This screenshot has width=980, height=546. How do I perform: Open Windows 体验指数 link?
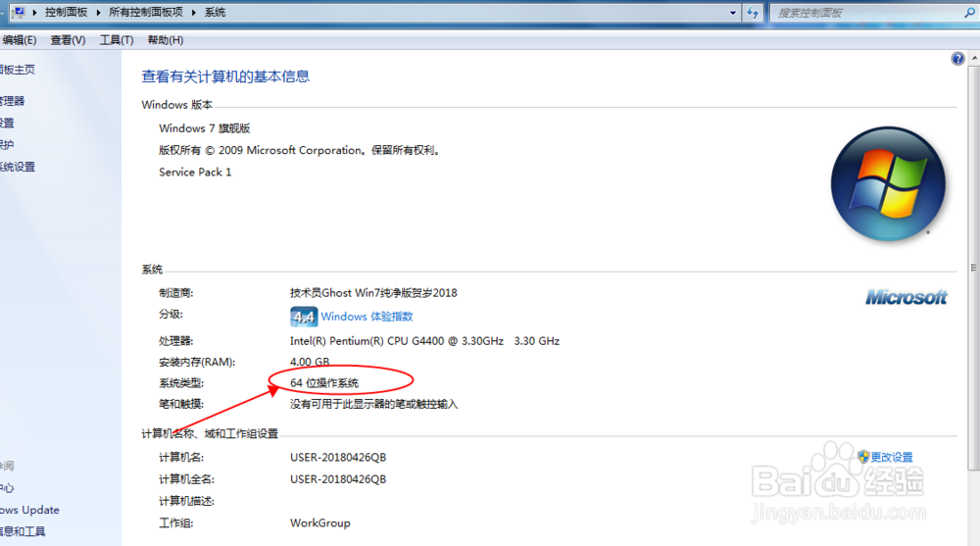(x=367, y=317)
